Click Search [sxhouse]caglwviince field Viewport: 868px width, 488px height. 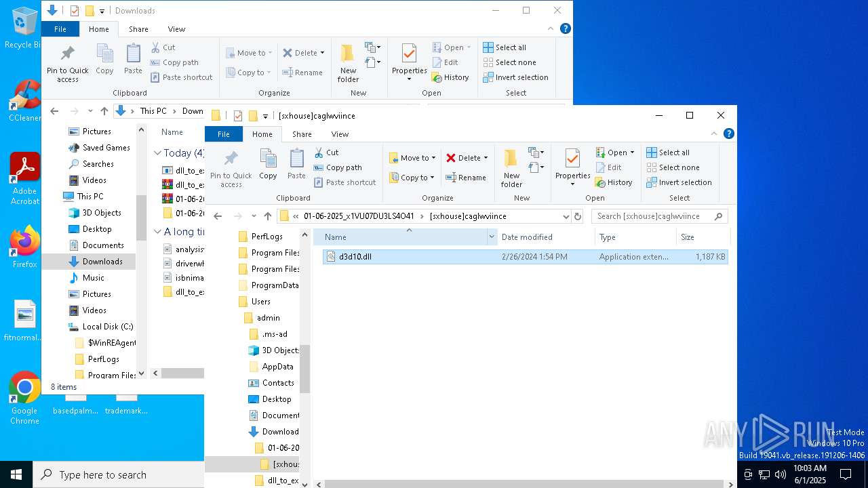pyautogui.click(x=660, y=216)
